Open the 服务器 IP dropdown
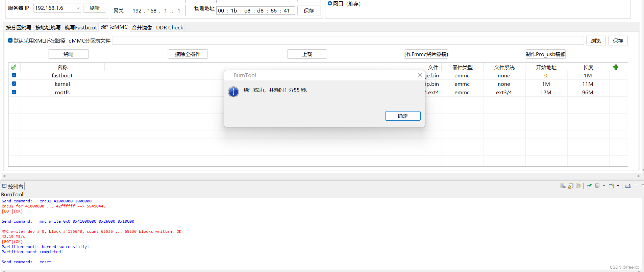The image size is (644, 272). tap(78, 8)
